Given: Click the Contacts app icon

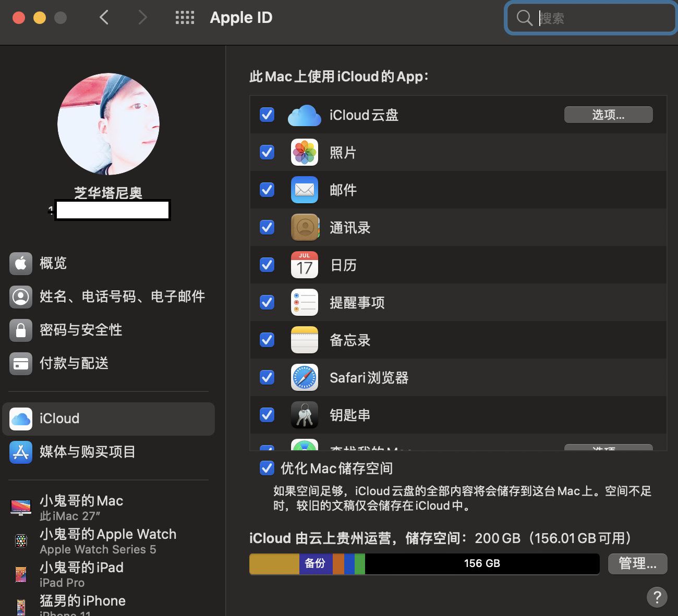Looking at the screenshot, I should [304, 228].
